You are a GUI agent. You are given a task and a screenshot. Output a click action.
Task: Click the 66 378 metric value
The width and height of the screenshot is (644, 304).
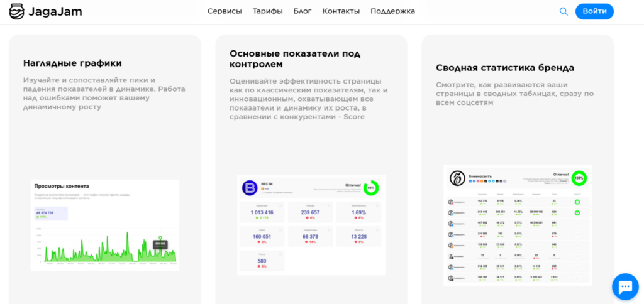pyautogui.click(x=311, y=237)
